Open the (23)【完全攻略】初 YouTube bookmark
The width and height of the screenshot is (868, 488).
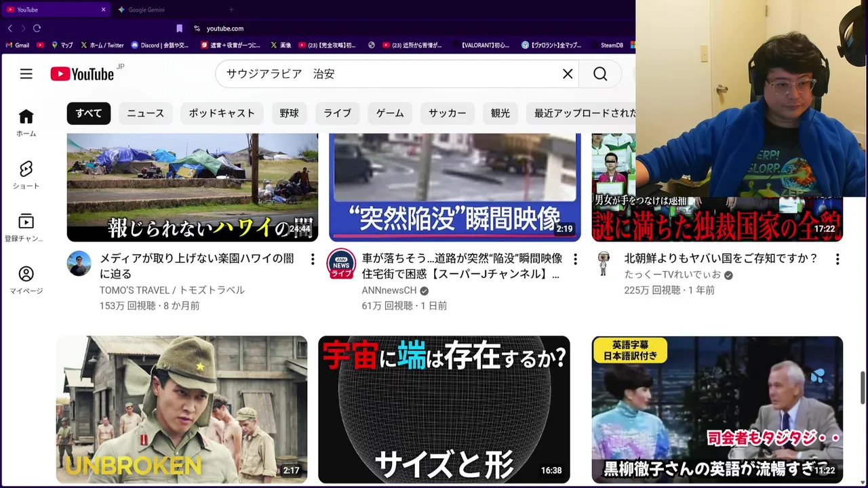[328, 45]
